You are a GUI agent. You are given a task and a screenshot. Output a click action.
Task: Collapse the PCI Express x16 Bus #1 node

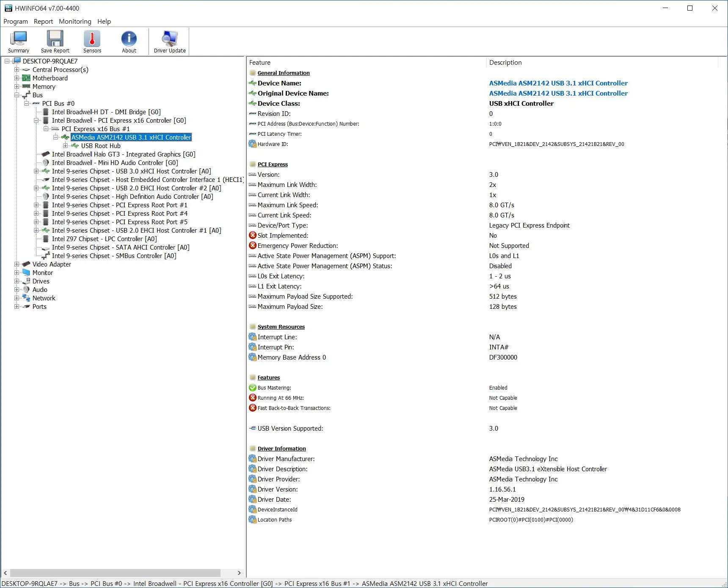pos(46,129)
